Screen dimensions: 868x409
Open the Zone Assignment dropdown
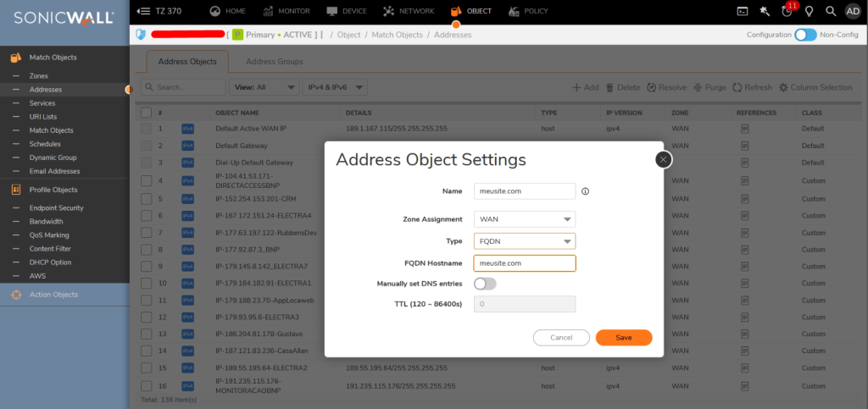[x=525, y=218]
